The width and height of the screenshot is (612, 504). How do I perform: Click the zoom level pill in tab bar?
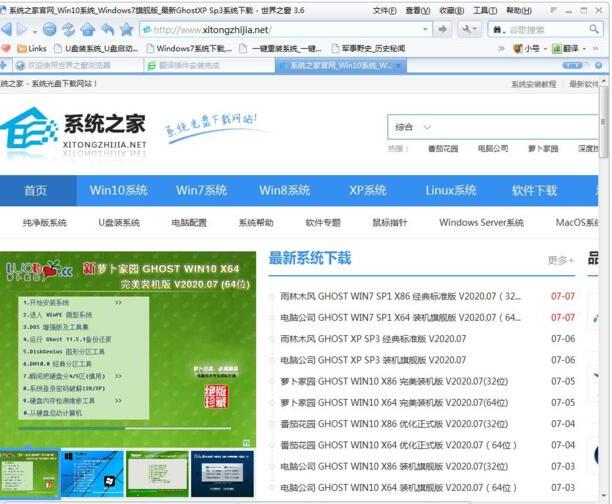pyautogui.click(x=572, y=65)
